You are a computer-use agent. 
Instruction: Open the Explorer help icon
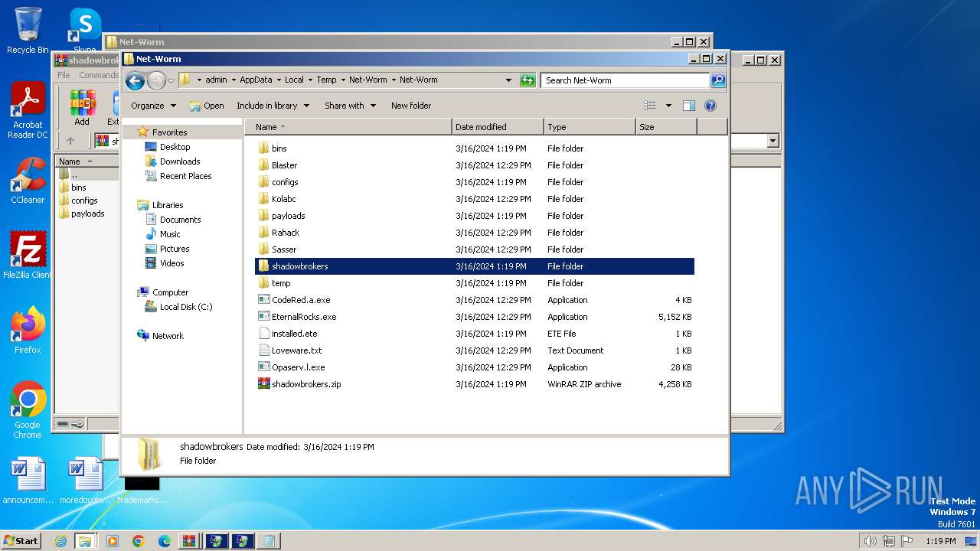tap(710, 106)
